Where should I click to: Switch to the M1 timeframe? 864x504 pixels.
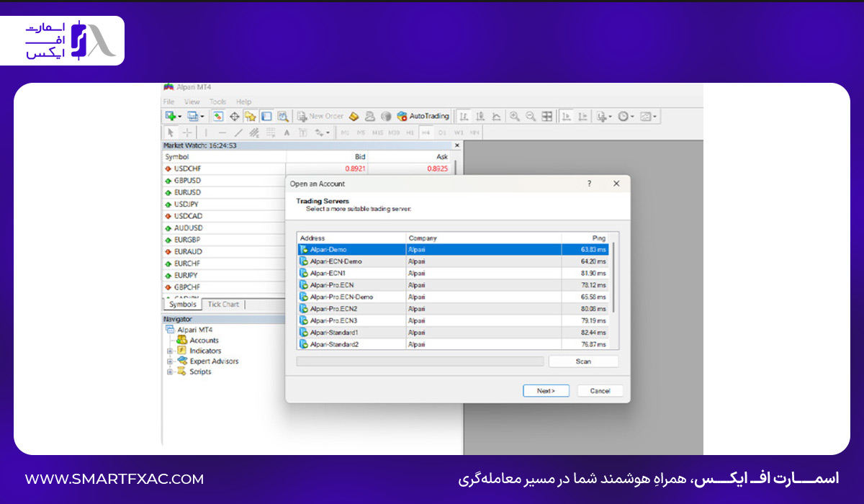click(x=345, y=132)
